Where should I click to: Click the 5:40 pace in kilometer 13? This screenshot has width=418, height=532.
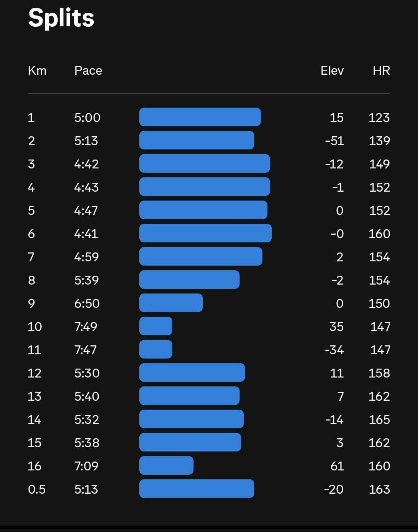click(x=87, y=396)
